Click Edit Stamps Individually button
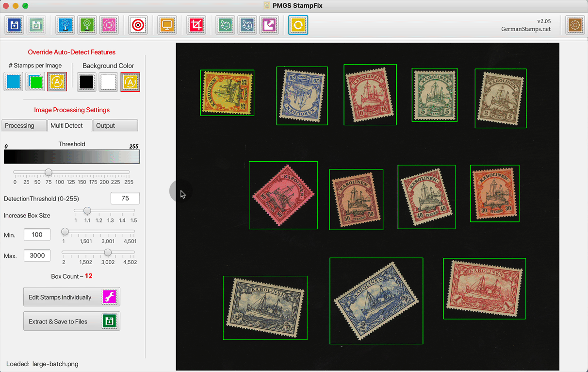The height and width of the screenshot is (372, 588). 72,297
